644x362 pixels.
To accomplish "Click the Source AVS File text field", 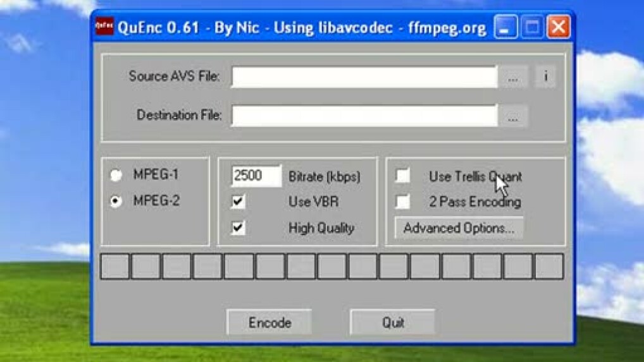I will coord(364,77).
